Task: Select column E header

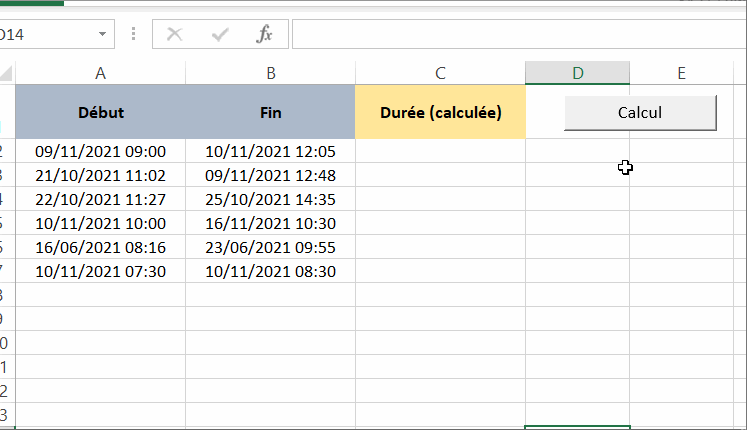Action: point(681,73)
